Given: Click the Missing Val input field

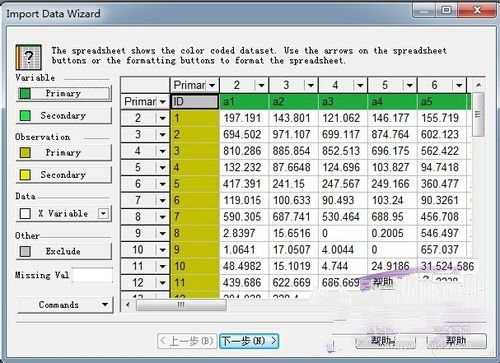Looking at the screenshot, I should 92,275.
